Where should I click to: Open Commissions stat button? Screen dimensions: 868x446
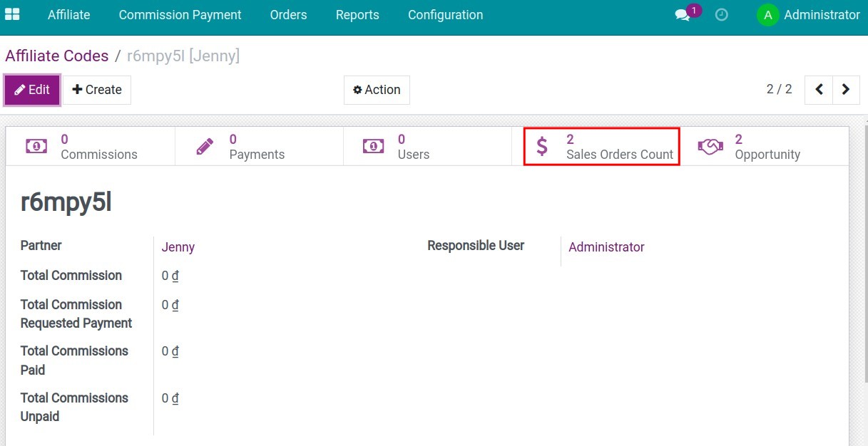click(x=91, y=147)
